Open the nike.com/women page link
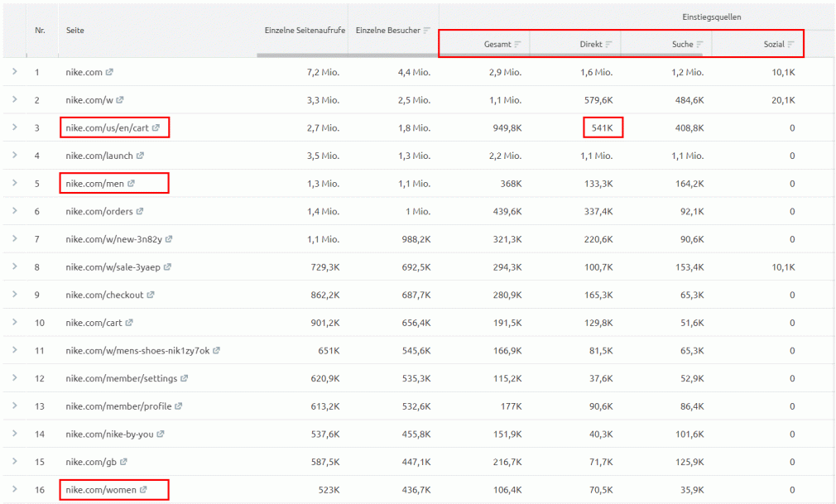This screenshot has width=836, height=504. pos(101,490)
